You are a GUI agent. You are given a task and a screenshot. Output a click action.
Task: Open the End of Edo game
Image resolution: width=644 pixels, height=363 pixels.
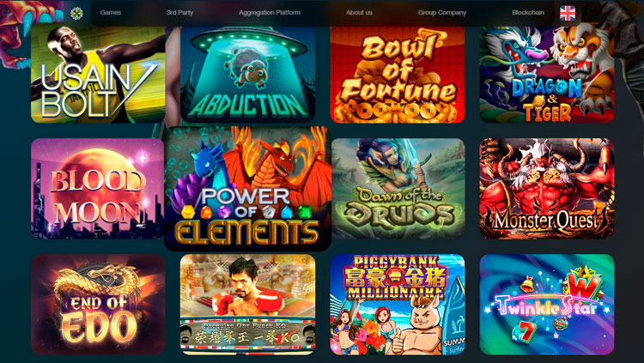[98, 305]
